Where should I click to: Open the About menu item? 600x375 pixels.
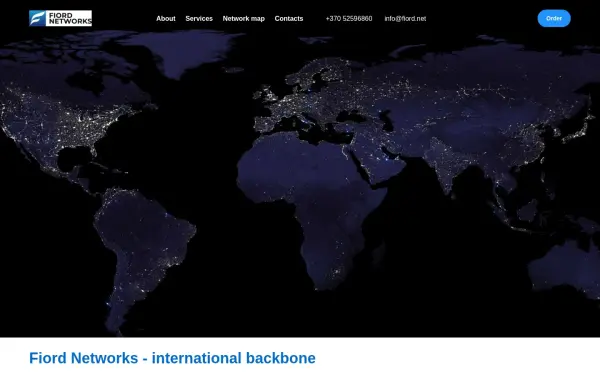(166, 18)
